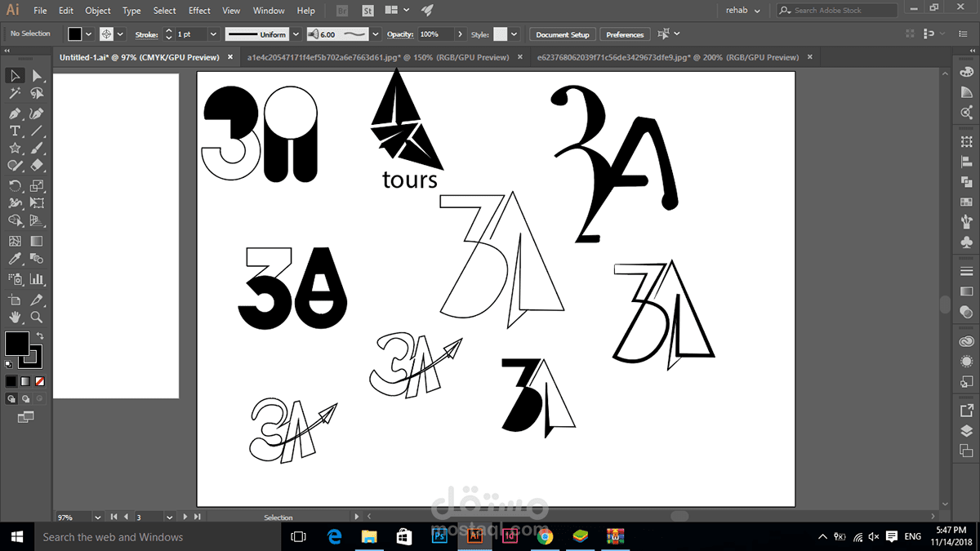This screenshot has width=980, height=551.
Task: Choose the Lasso tool
Action: [37, 94]
